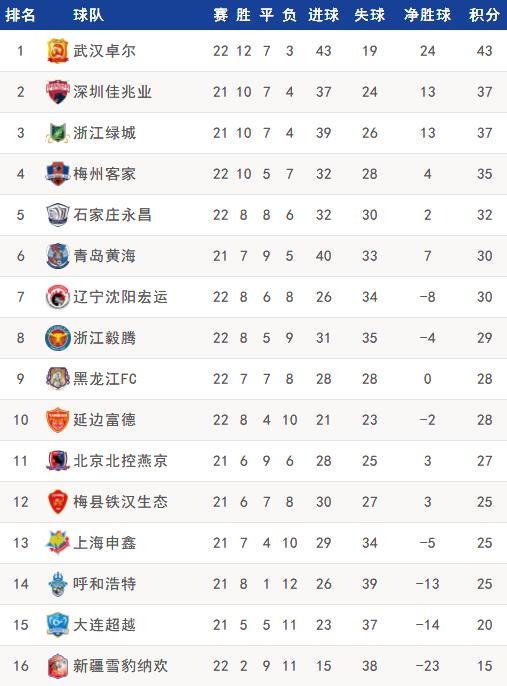Viewport: 507px width, 686px height.
Task: Open the 呼和浩特 team name link
Action: tap(105, 584)
